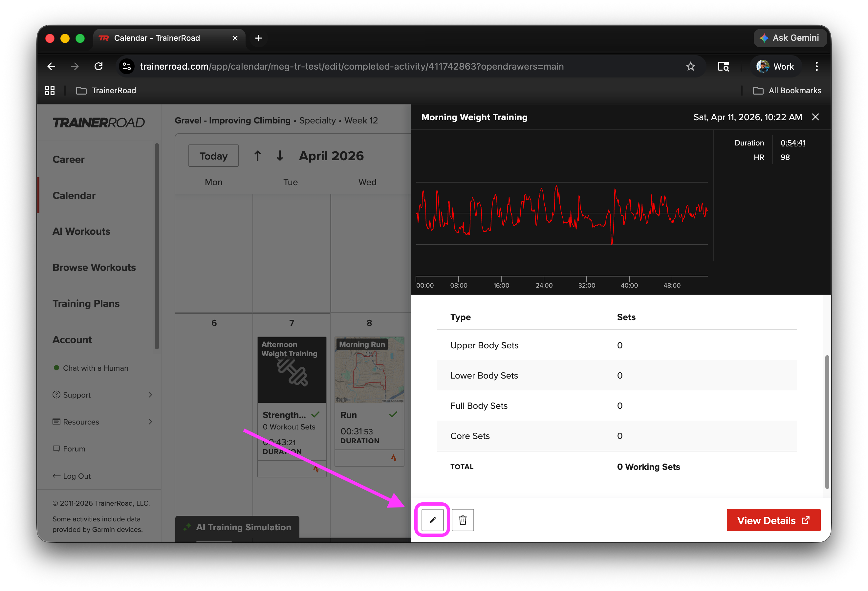868x591 pixels.
Task: Open the Forum link
Action: (69, 449)
